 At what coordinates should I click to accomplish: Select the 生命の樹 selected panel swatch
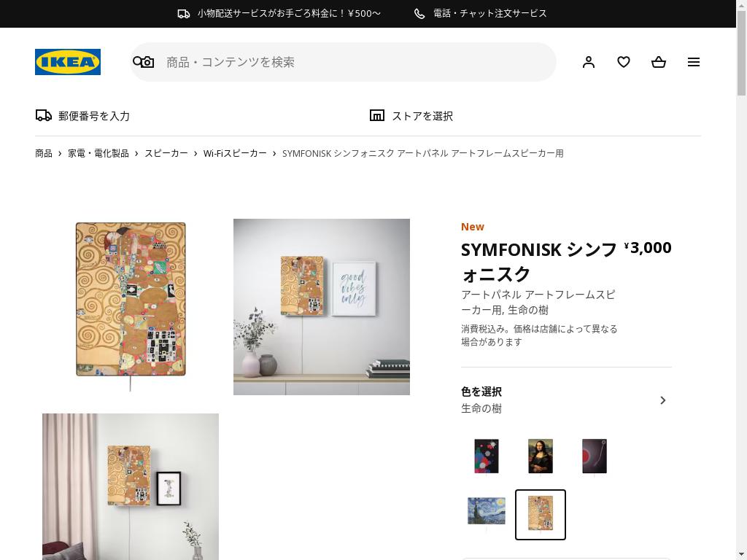click(x=541, y=514)
